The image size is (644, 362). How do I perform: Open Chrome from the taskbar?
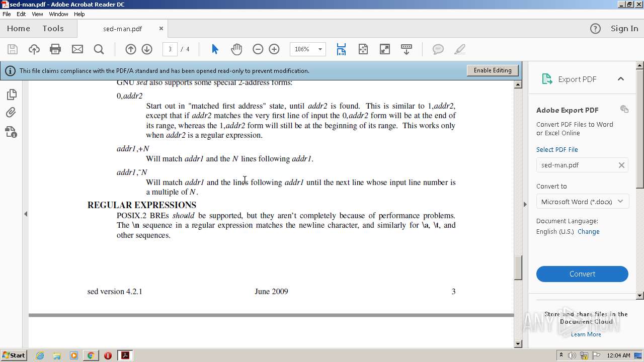(x=91, y=355)
